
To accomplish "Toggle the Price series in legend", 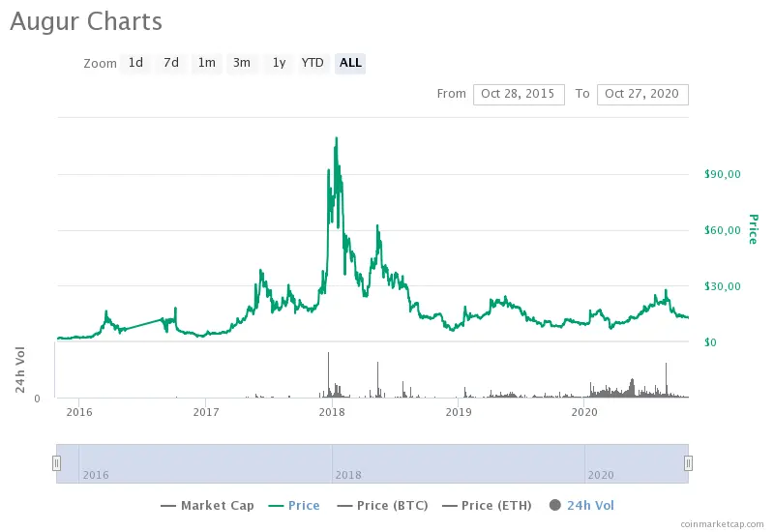I will coord(294,505).
